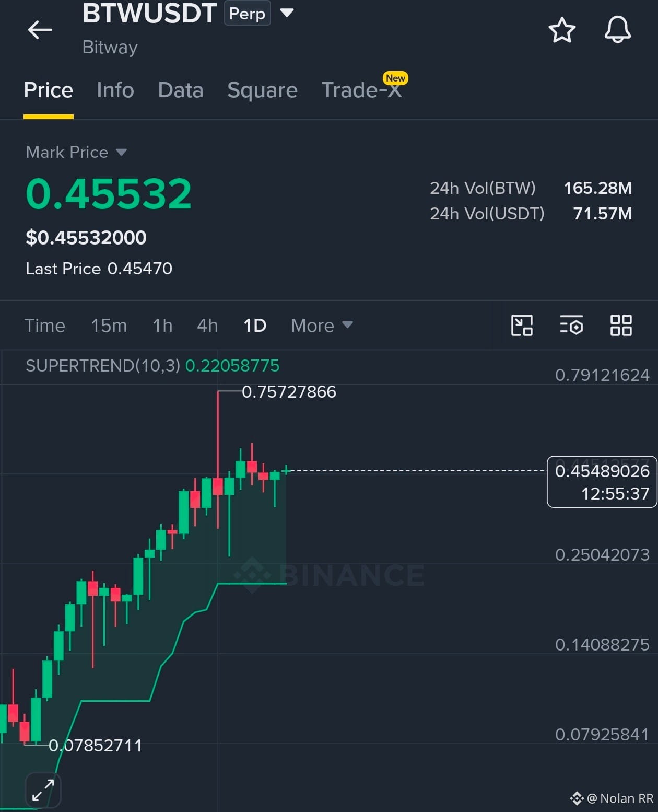
Task: Select the 15m chart interval
Action: 109,326
